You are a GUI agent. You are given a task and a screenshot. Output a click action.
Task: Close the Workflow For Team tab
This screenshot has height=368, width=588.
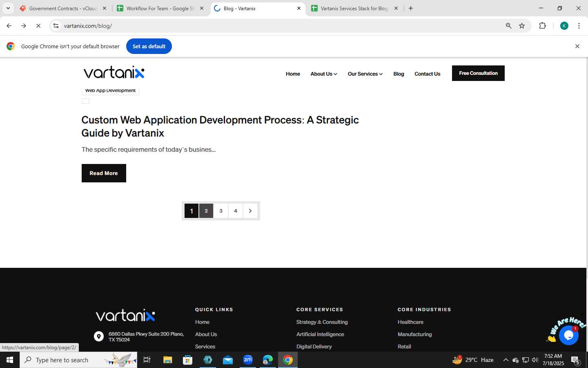click(x=202, y=8)
